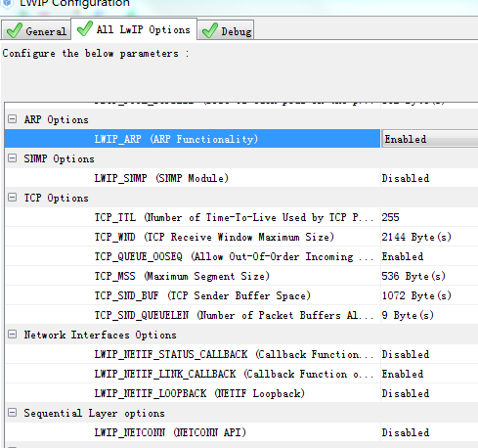Viewport: 478px width, 448px height.
Task: Click the ARP Options group header
Action: 56,119
